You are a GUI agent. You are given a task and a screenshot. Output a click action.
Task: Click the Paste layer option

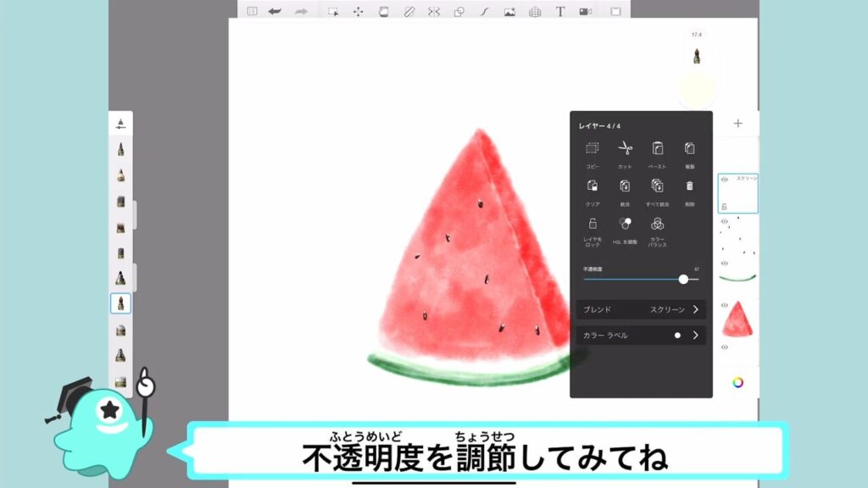coord(657,149)
